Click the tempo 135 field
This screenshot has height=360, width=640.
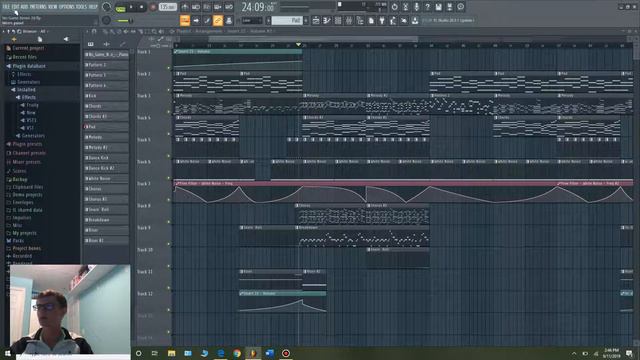[167, 7]
